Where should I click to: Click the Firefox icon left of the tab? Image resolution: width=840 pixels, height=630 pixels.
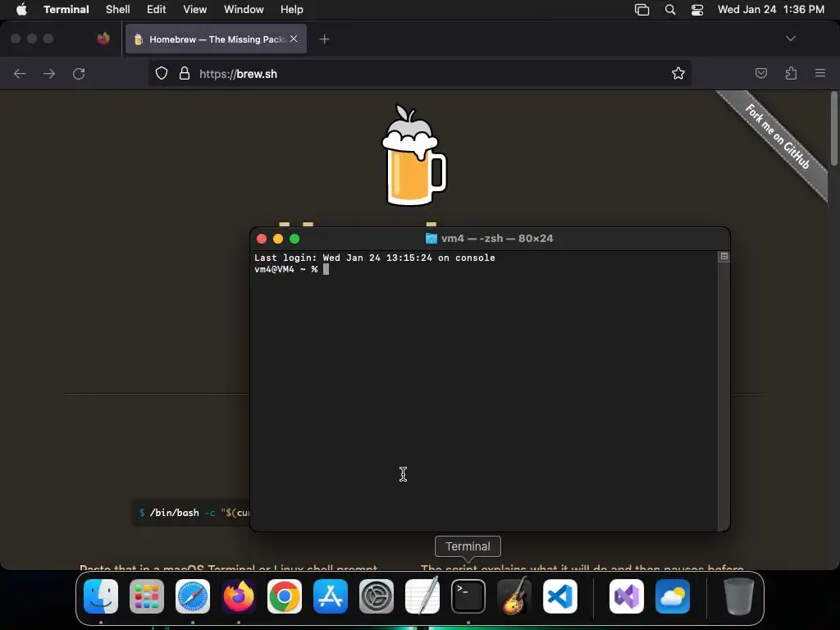(103, 39)
